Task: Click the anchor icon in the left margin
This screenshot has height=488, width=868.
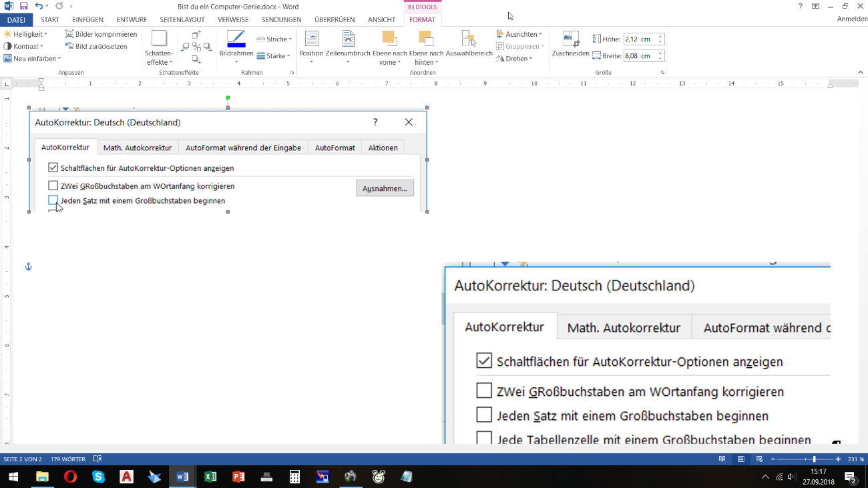Action: point(28,267)
